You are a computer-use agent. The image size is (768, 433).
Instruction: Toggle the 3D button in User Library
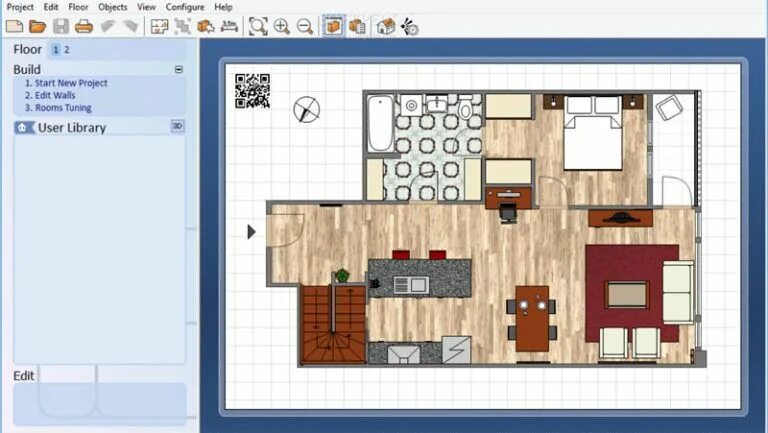[177, 127]
